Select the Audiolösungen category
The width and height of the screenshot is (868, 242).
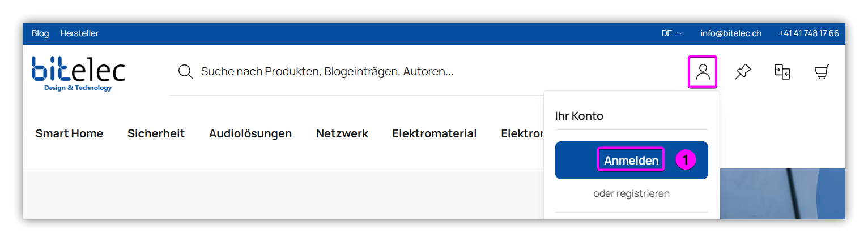[250, 133]
